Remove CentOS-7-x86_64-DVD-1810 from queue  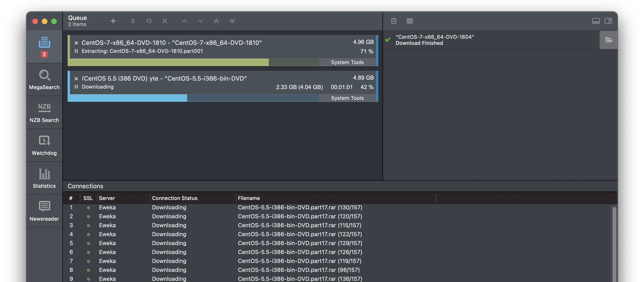coord(76,43)
